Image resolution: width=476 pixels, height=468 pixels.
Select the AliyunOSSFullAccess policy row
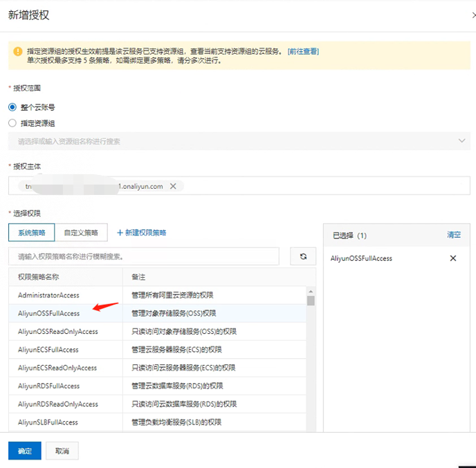click(157, 313)
